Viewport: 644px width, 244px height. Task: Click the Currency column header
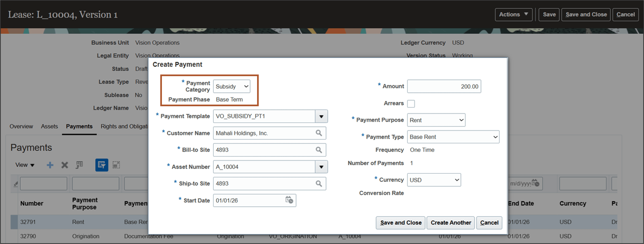click(x=573, y=203)
